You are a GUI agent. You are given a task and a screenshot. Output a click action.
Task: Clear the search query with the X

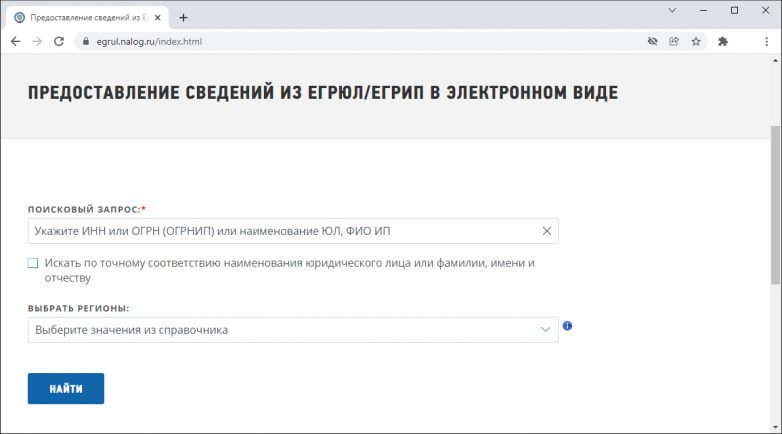(x=546, y=231)
